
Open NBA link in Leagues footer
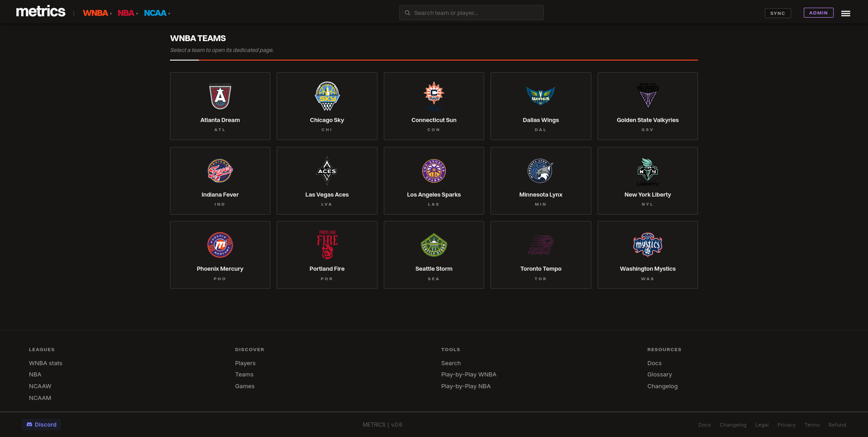(x=35, y=374)
